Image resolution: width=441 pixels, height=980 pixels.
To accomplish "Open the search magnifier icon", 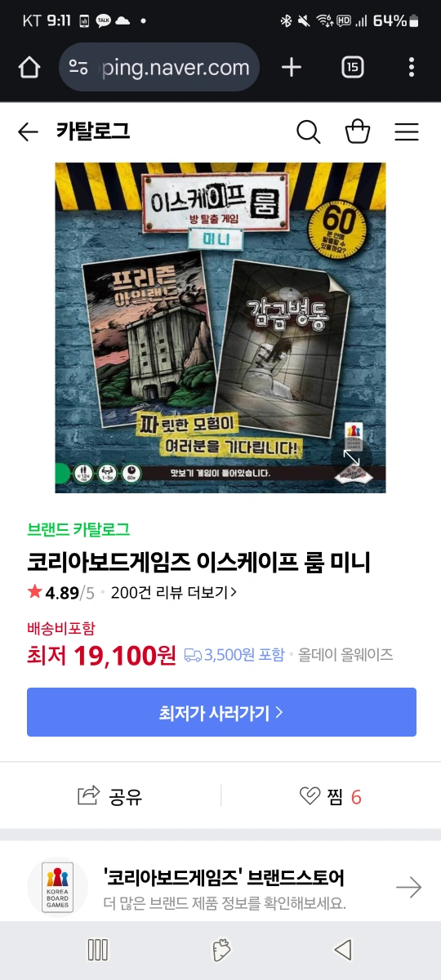I will (308, 131).
